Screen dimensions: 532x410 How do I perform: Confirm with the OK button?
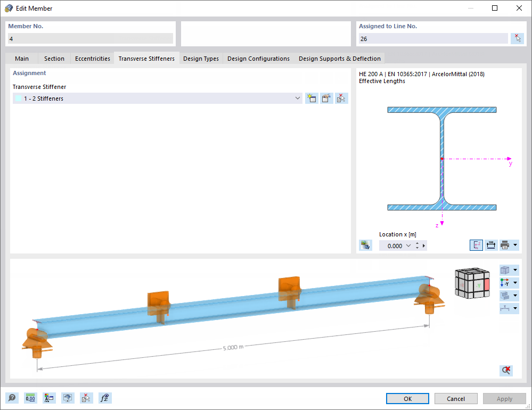407,399
